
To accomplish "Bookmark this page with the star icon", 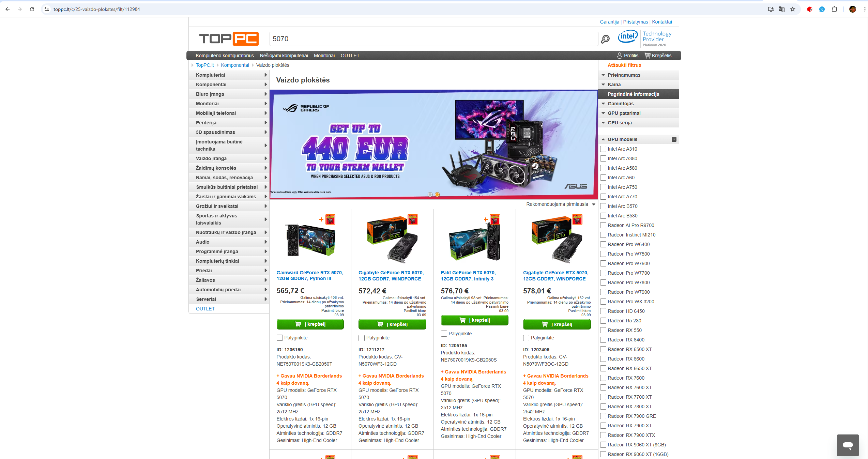I will pyautogui.click(x=793, y=9).
